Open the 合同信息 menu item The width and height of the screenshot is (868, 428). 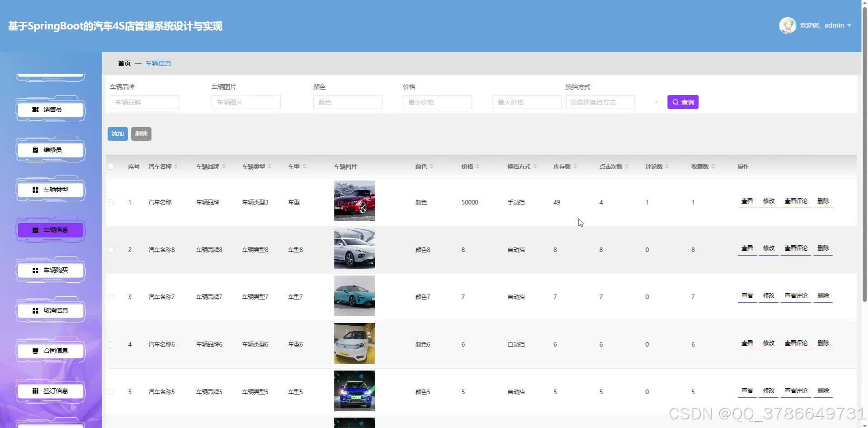point(51,351)
